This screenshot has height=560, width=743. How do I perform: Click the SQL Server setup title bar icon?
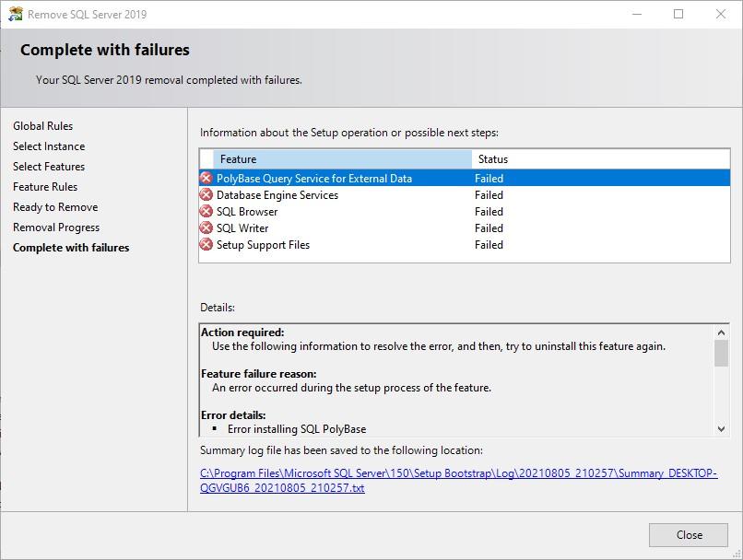pos(15,14)
